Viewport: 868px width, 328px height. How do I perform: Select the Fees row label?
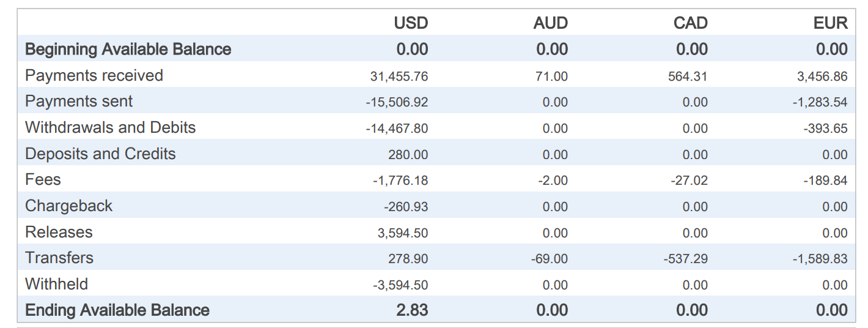[x=43, y=179]
